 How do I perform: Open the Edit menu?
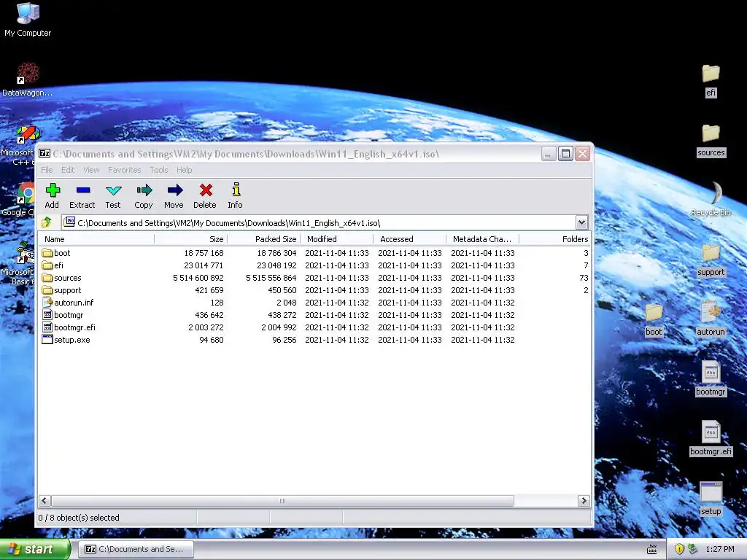pyautogui.click(x=68, y=170)
